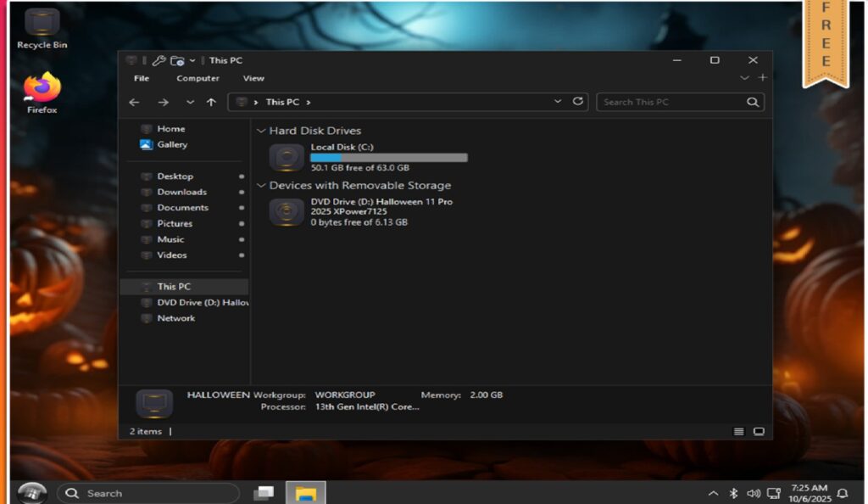Open Gallery in the navigation pane
The width and height of the screenshot is (868, 504).
click(171, 144)
